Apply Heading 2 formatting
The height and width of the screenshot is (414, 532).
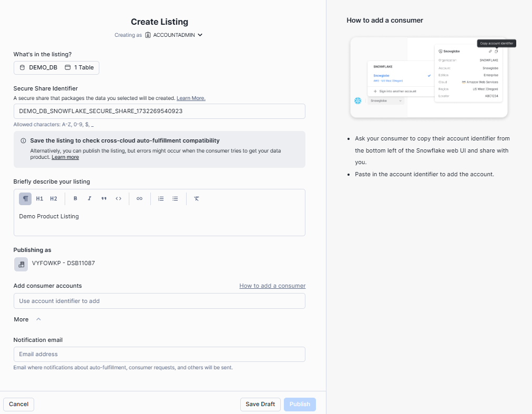coord(54,199)
